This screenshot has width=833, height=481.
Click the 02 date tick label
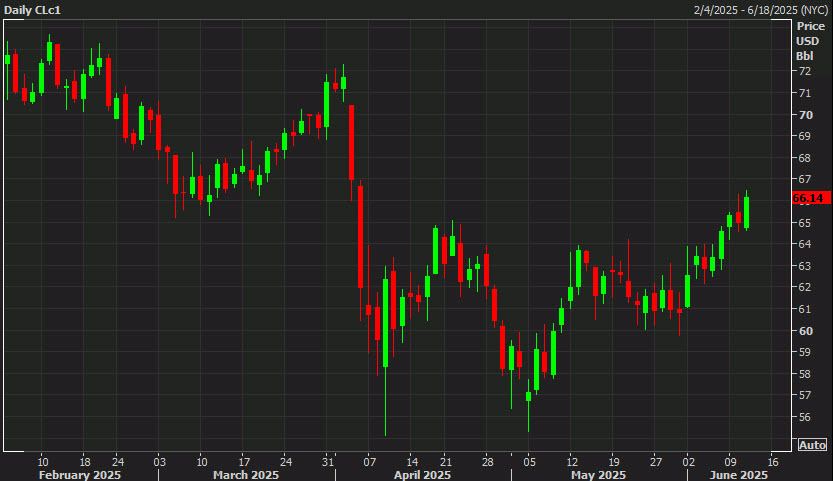688,461
